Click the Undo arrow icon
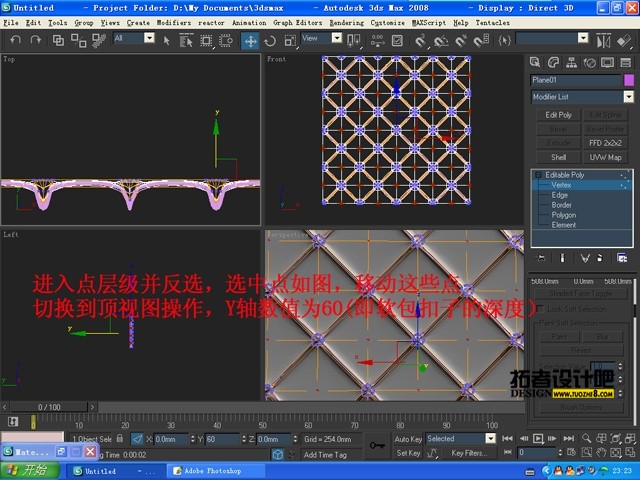Screen dimensions: 640x480 point(16,40)
